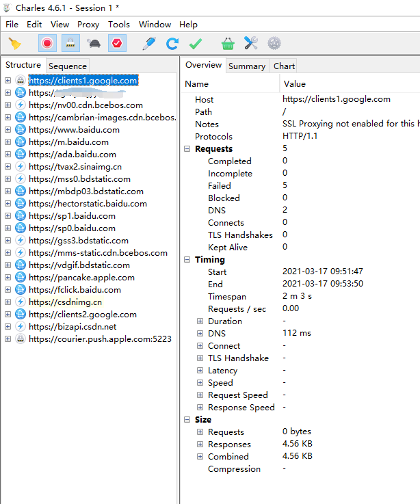Open the Edit menu

click(x=34, y=25)
